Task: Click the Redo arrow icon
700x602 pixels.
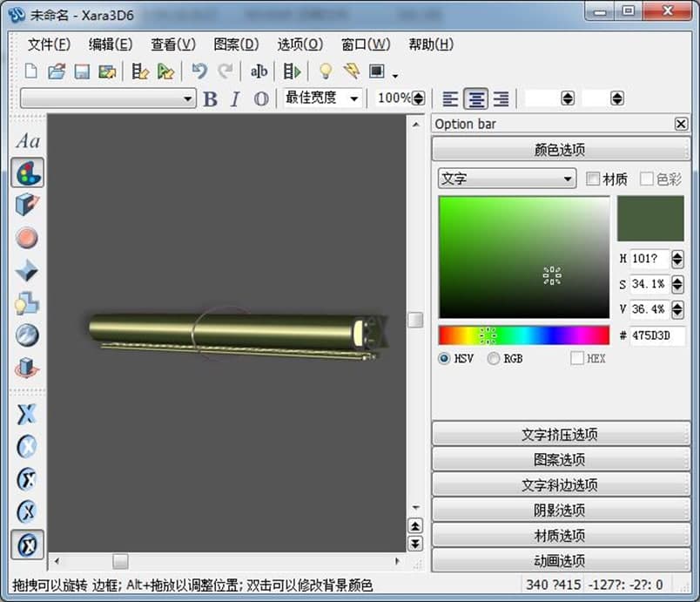Action: coord(225,71)
